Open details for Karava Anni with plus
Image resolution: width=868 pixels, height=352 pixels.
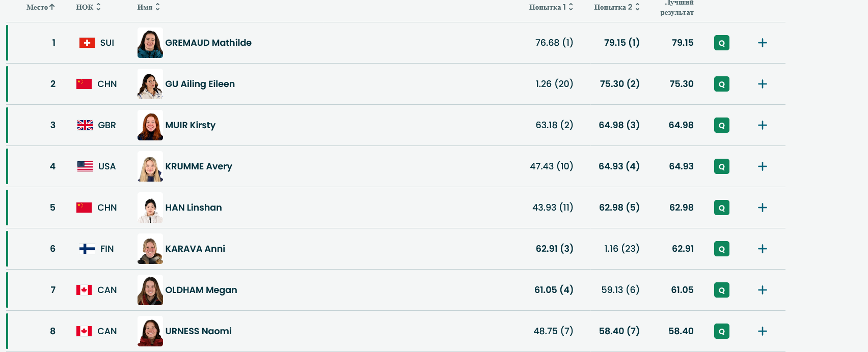[762, 249]
